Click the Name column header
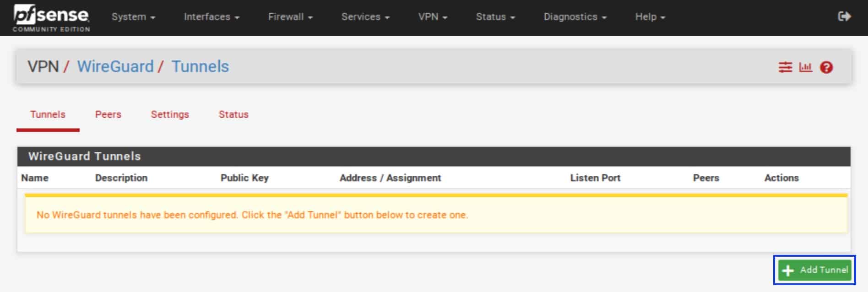 35,178
